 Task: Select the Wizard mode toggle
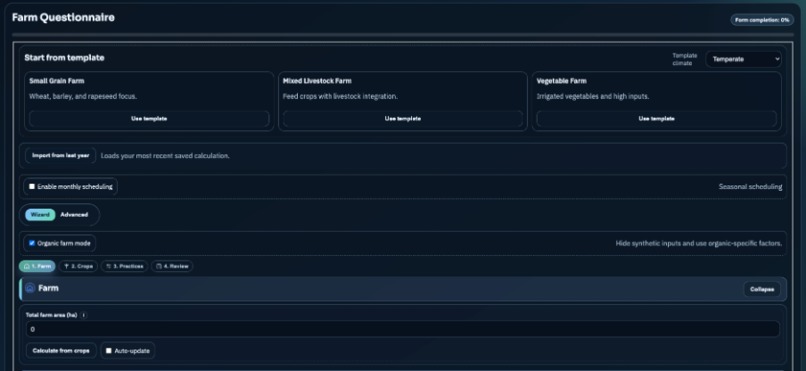point(40,215)
